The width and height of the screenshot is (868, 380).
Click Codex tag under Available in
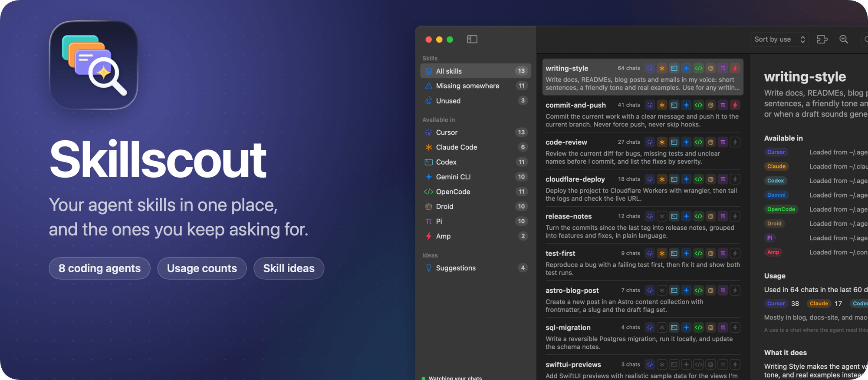(776, 181)
